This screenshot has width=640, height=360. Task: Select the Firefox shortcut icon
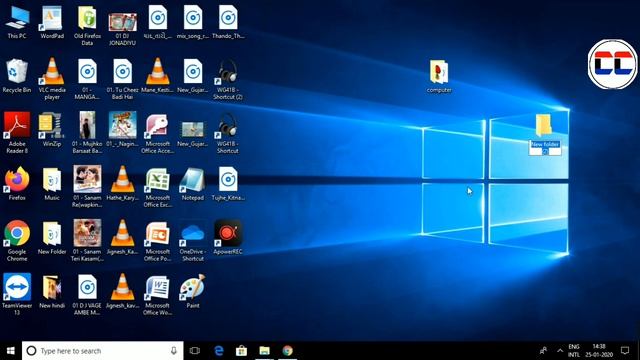click(17, 184)
